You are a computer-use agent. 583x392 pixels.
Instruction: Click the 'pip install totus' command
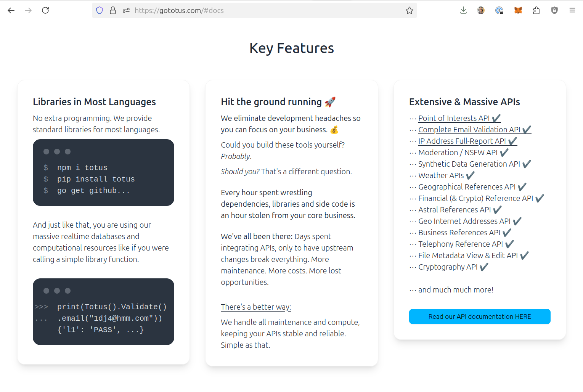click(96, 179)
